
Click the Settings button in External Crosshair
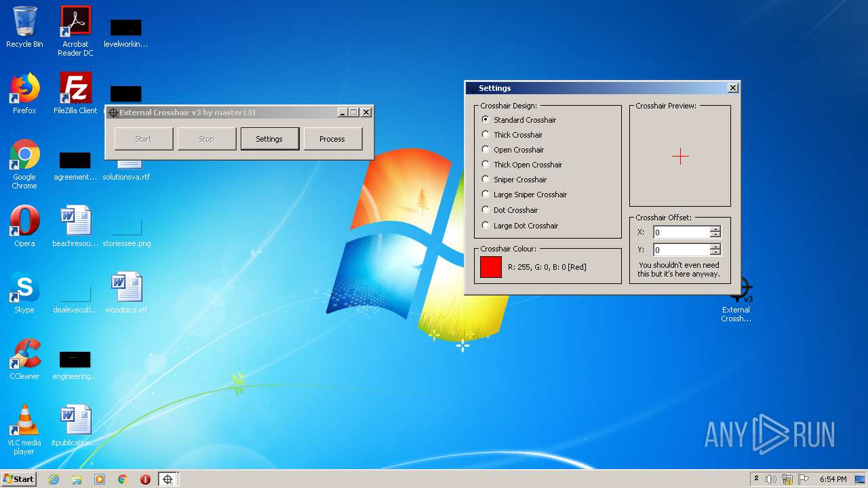pyautogui.click(x=269, y=139)
